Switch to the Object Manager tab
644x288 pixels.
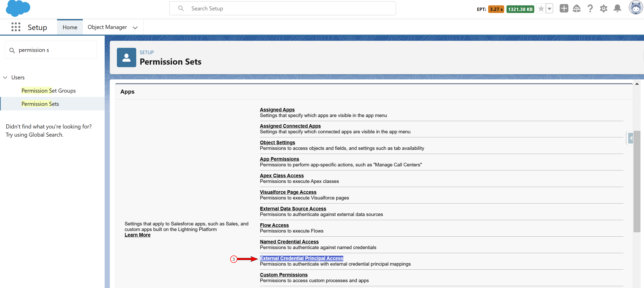(x=107, y=27)
